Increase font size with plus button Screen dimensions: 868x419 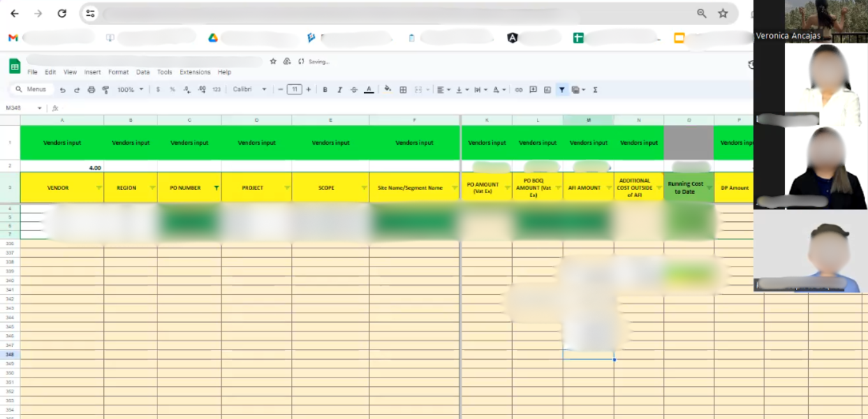tap(309, 90)
